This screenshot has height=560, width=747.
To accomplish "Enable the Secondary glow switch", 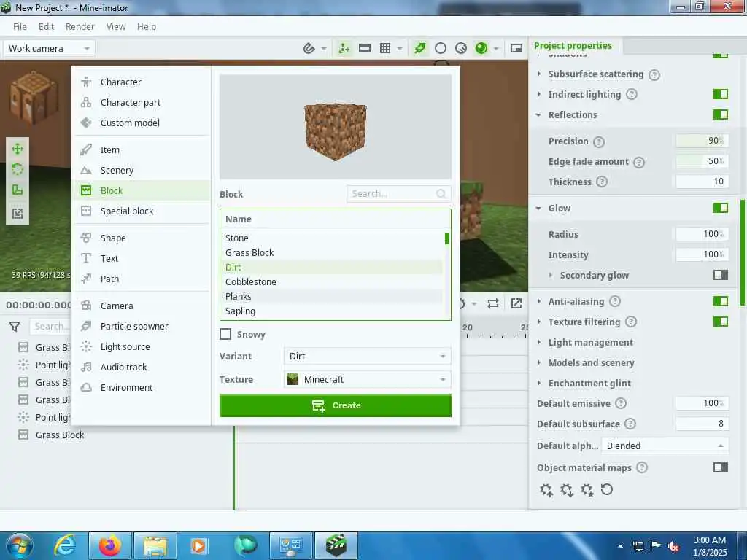I will (721, 275).
